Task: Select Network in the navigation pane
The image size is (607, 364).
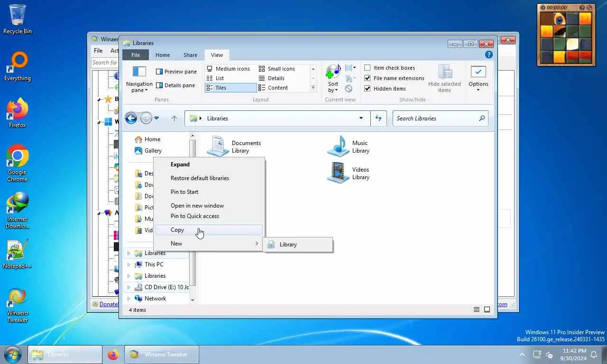Action: (x=150, y=299)
